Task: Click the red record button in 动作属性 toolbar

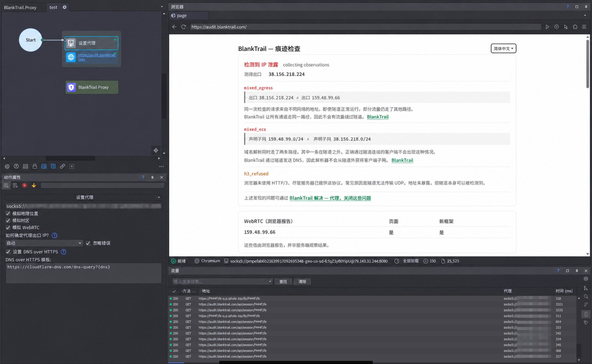Action: (x=24, y=185)
